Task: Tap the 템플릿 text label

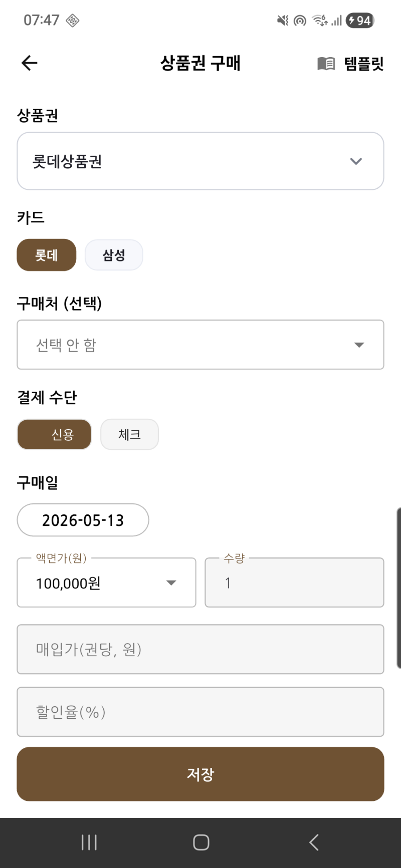Action: (364, 64)
